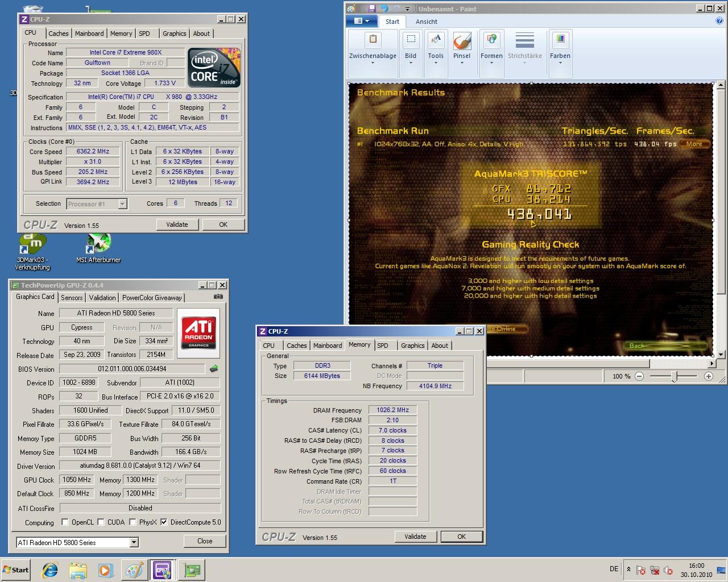728x582 pixels.
Task: Click the network icon in the system tray
Action: pos(655,570)
